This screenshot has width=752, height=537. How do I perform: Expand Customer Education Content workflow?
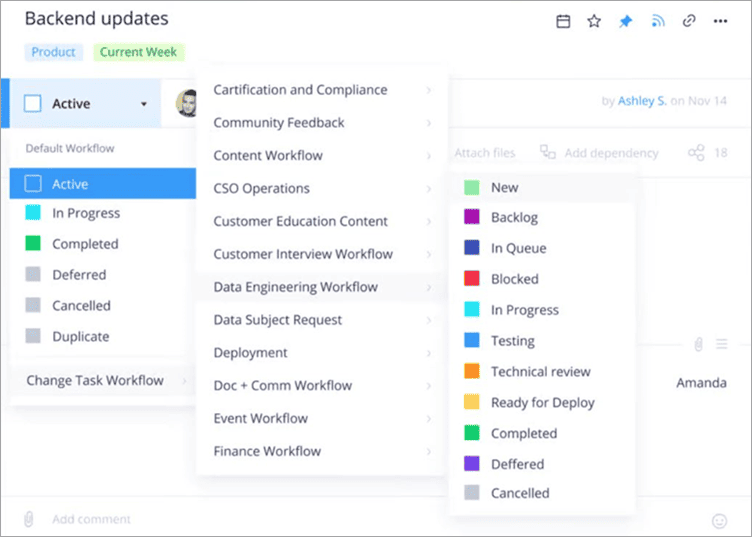321,222
